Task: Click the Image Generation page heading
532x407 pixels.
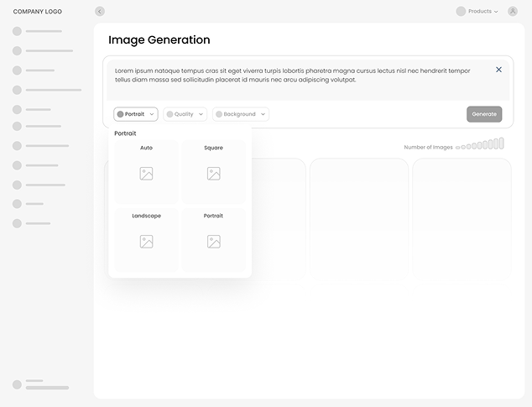Action: (159, 40)
